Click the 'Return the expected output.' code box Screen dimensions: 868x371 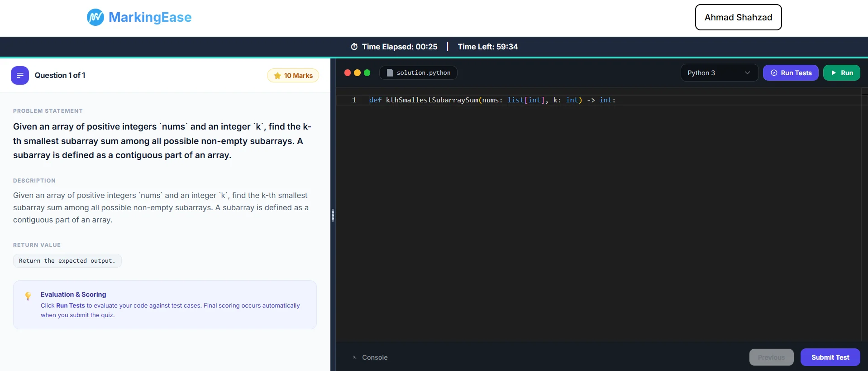pyautogui.click(x=67, y=261)
